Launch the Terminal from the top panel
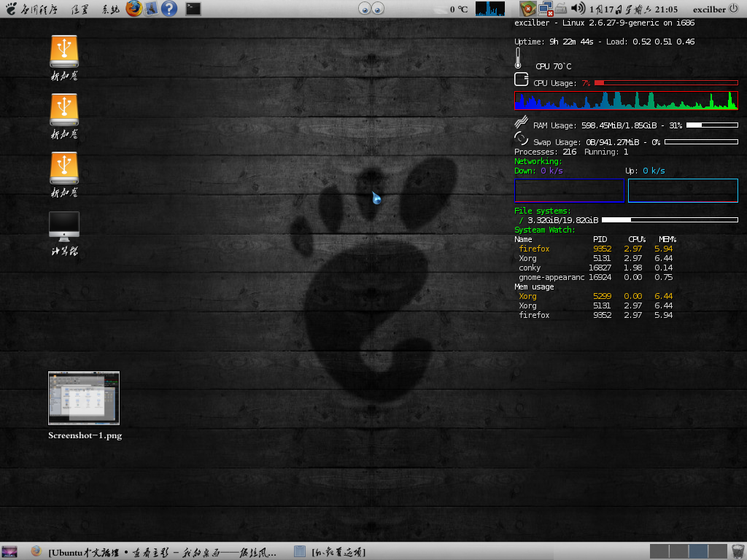The width and height of the screenshot is (747, 560). (193, 9)
